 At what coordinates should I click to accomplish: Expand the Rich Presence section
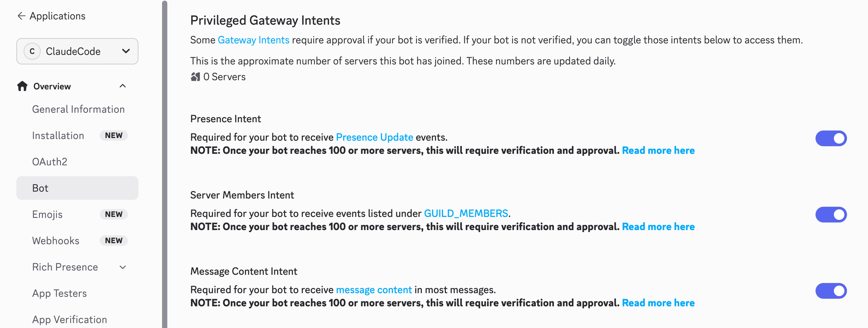click(123, 267)
